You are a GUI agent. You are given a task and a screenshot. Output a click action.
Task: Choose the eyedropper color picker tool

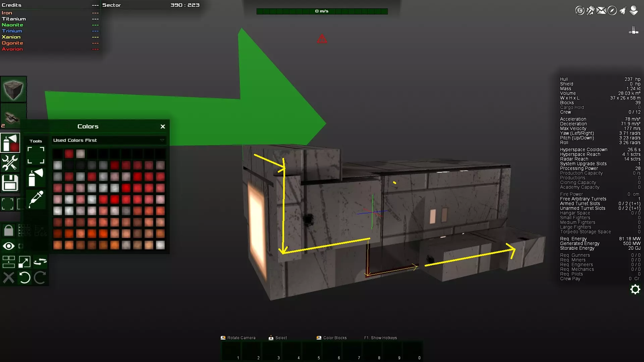click(x=36, y=199)
